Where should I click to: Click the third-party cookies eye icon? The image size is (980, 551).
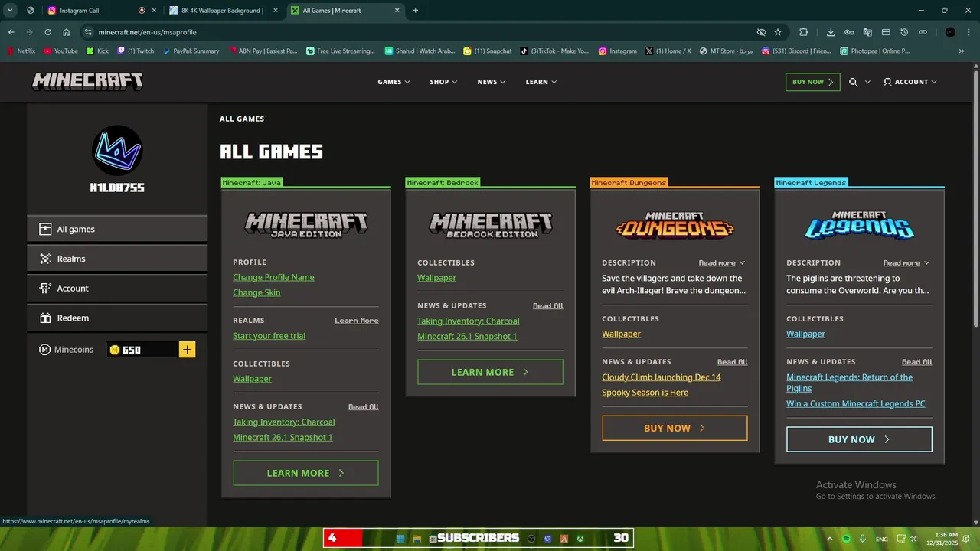(x=761, y=32)
